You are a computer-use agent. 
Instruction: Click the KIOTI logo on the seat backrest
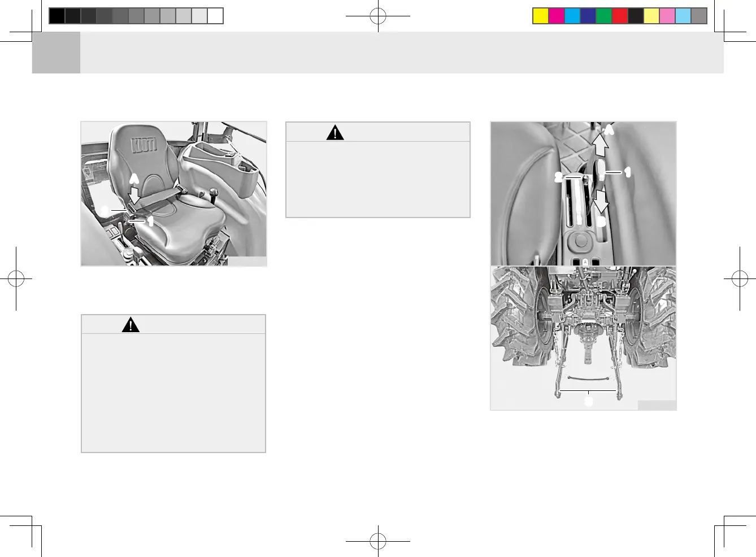click(x=144, y=144)
